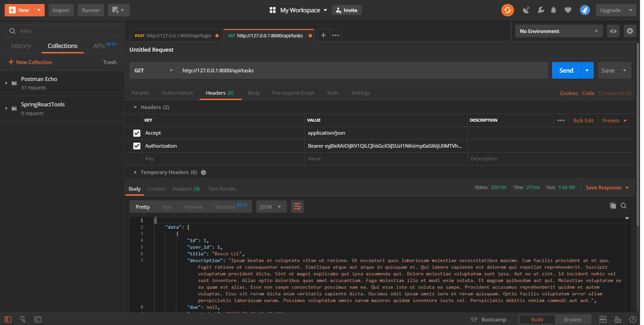Screen dimensions: 644x325
Task: Open notifications bell
Action: coord(553,10)
